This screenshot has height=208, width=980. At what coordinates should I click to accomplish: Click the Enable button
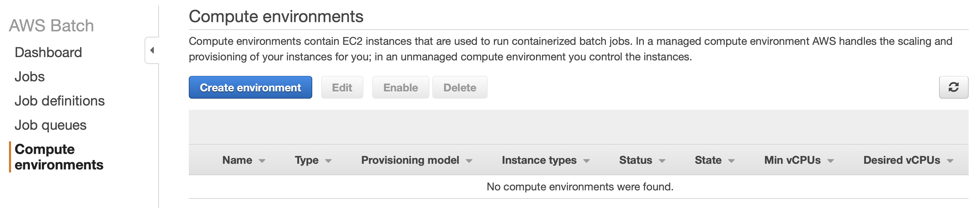point(401,88)
